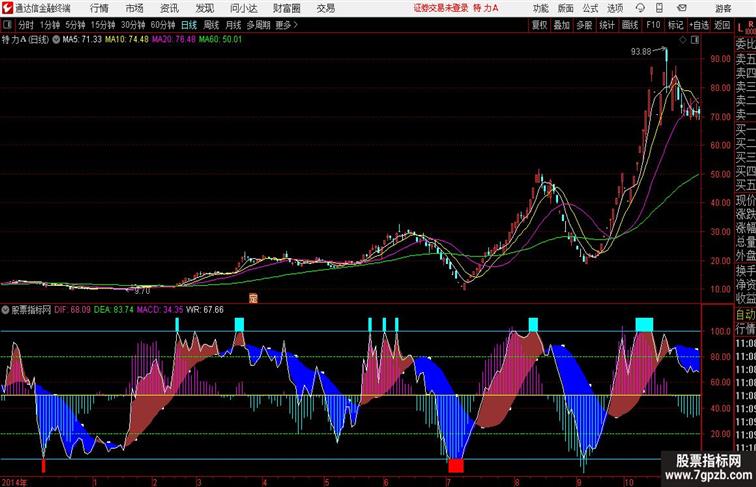This screenshot has width=756, height=487.
Task: Click the 9.70 low price label
Action: (142, 291)
